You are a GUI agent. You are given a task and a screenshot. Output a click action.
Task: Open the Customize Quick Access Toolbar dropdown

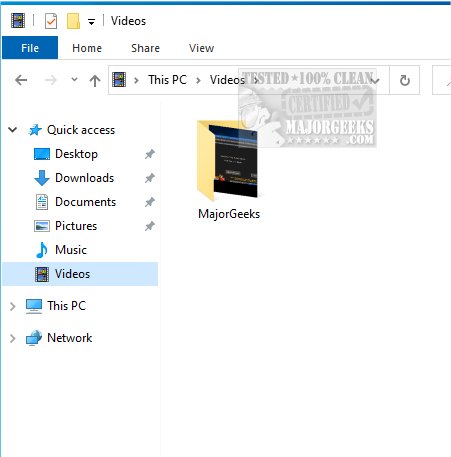coord(91,22)
